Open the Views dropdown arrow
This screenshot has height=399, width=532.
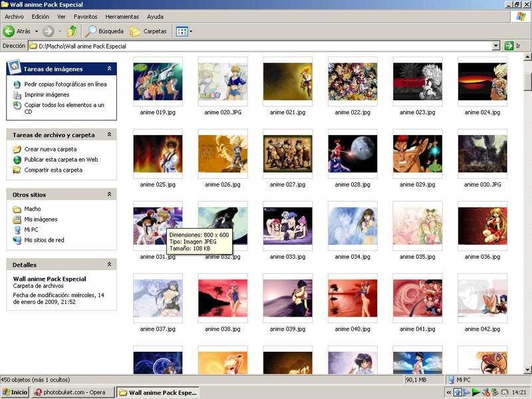191,31
